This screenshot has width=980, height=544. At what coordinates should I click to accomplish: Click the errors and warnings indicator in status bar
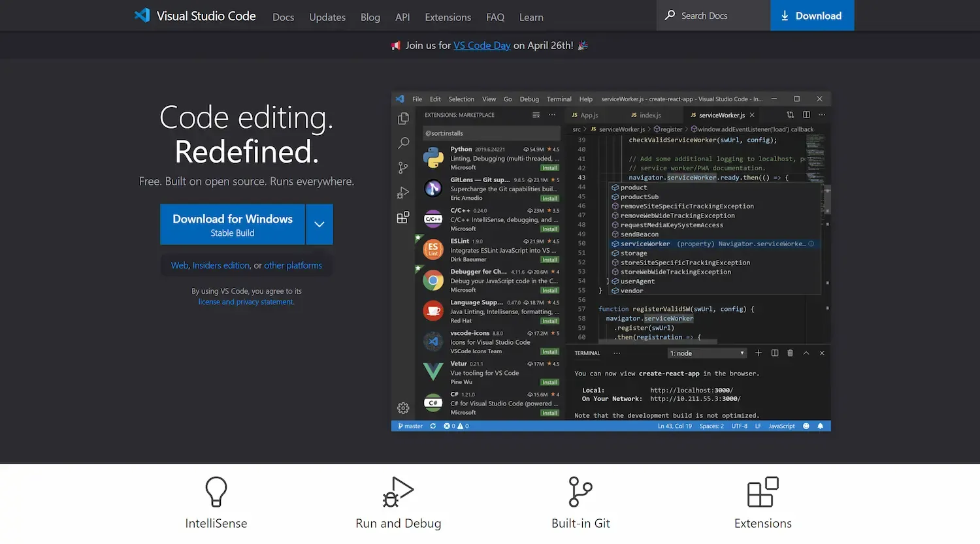455,426
